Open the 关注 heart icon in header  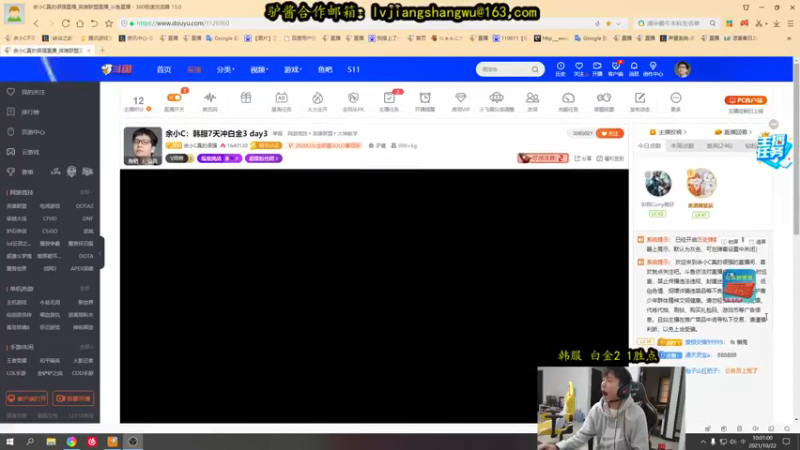coord(579,69)
